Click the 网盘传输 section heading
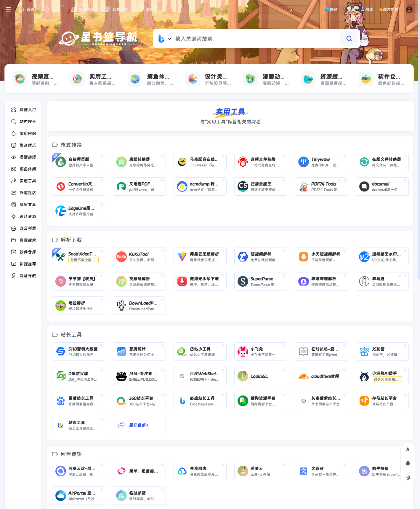Screen dimensions: 420x509 click(71, 454)
